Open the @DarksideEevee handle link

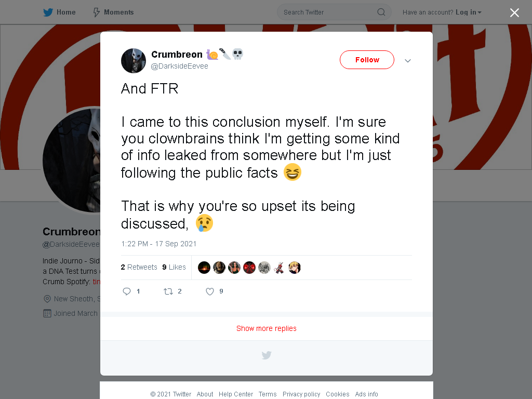(179, 66)
